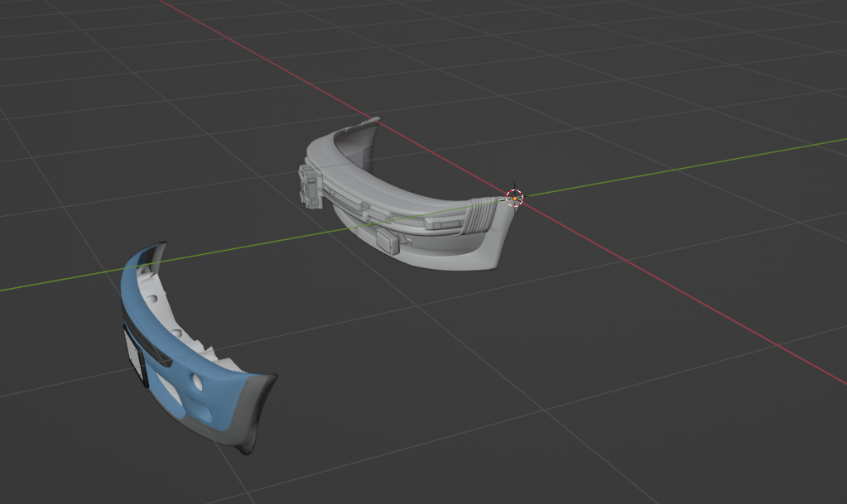Click the 3D cursor at the world origin

click(x=514, y=198)
